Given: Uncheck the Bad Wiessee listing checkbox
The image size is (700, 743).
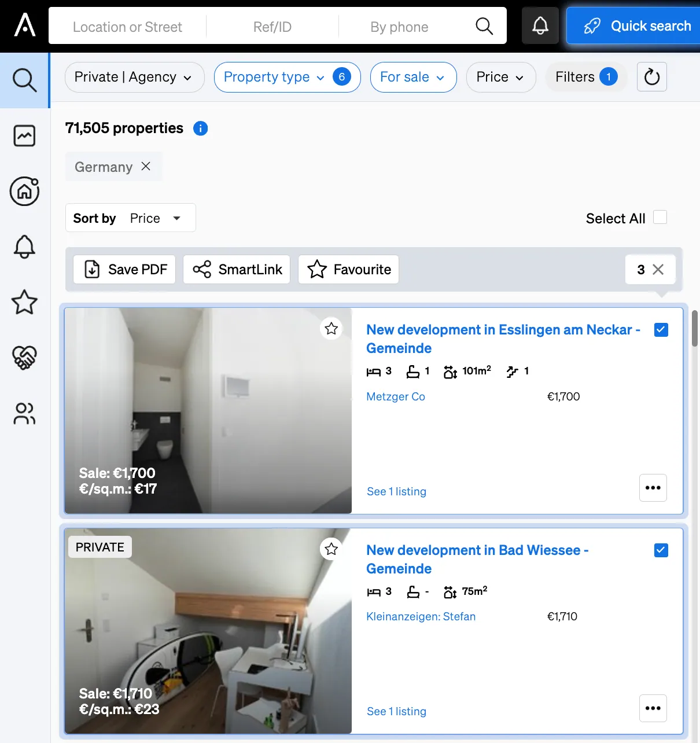Looking at the screenshot, I should pyautogui.click(x=661, y=550).
